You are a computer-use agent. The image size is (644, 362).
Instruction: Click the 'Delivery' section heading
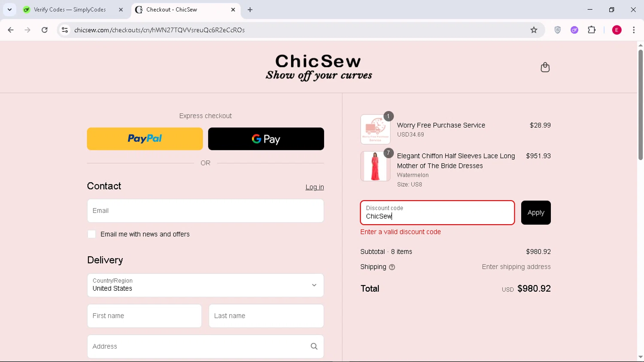pos(105,260)
